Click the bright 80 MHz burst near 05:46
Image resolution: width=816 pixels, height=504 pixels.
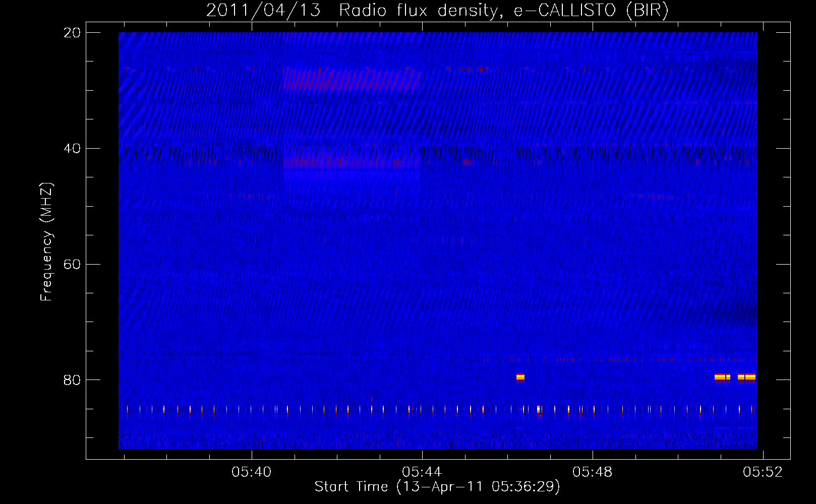point(520,377)
